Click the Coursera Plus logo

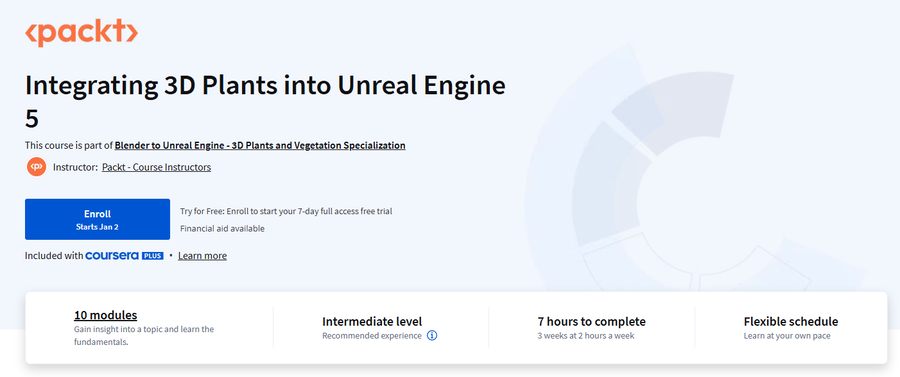[125, 256]
